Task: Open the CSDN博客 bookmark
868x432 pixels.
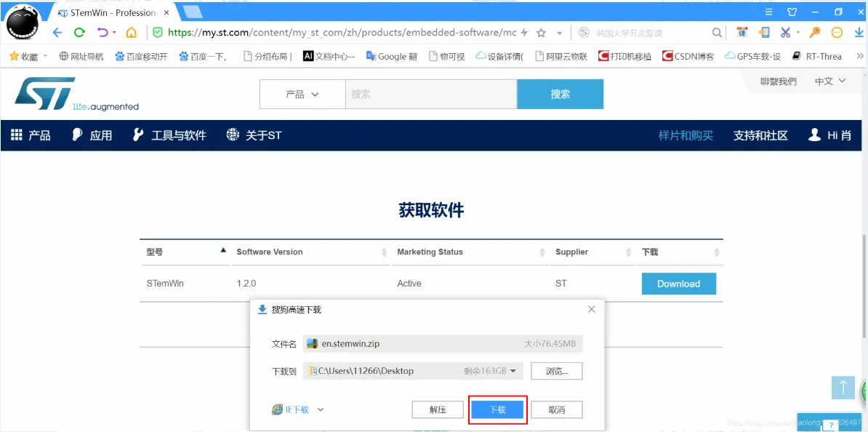Action: (x=688, y=57)
